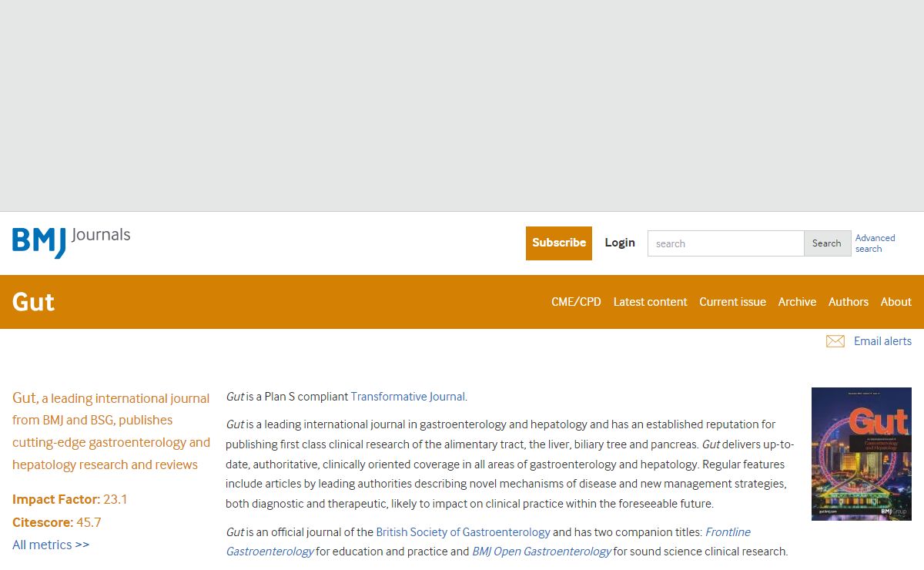The image size is (924, 570).
Task: Click the BMJ Journals logo
Action: click(x=71, y=242)
